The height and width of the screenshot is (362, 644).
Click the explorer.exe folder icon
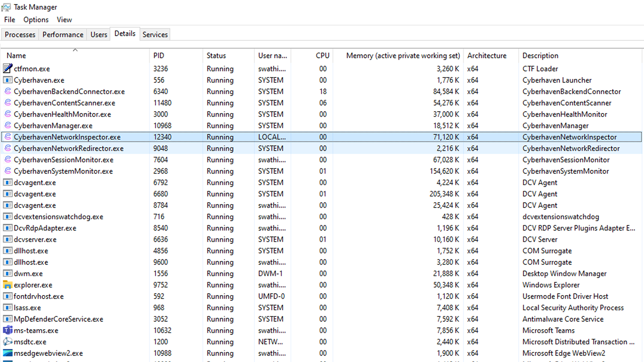(x=8, y=285)
